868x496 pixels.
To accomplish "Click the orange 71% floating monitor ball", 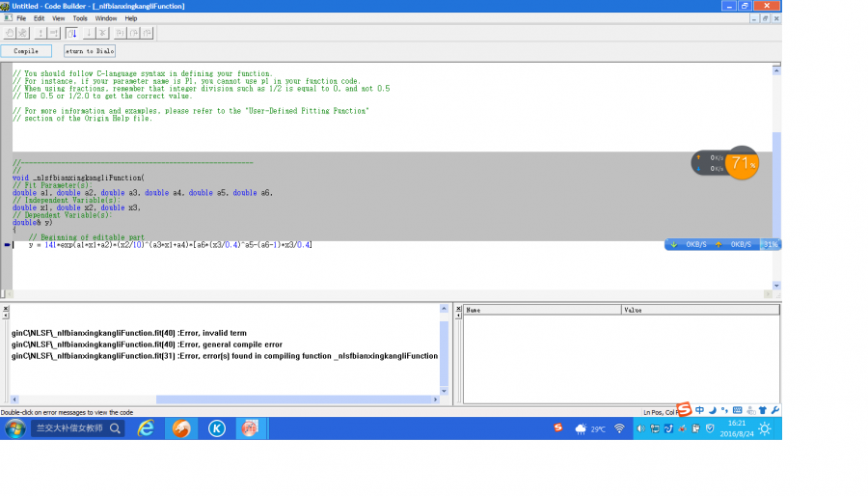I will (x=742, y=163).
